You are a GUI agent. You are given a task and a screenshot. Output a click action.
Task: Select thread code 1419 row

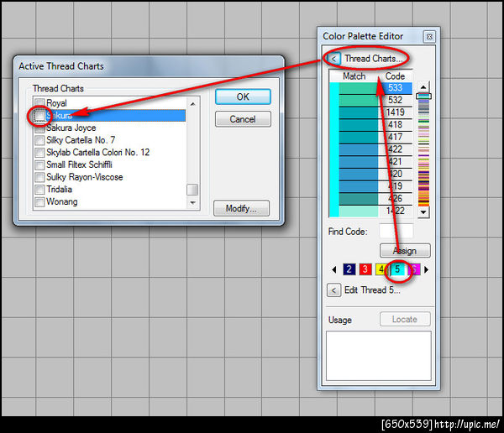pyautogui.click(x=371, y=112)
